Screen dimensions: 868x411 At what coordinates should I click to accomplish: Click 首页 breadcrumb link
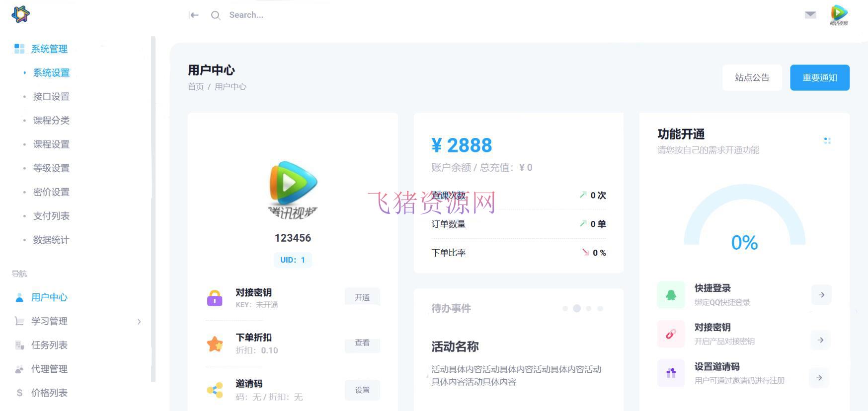point(196,86)
